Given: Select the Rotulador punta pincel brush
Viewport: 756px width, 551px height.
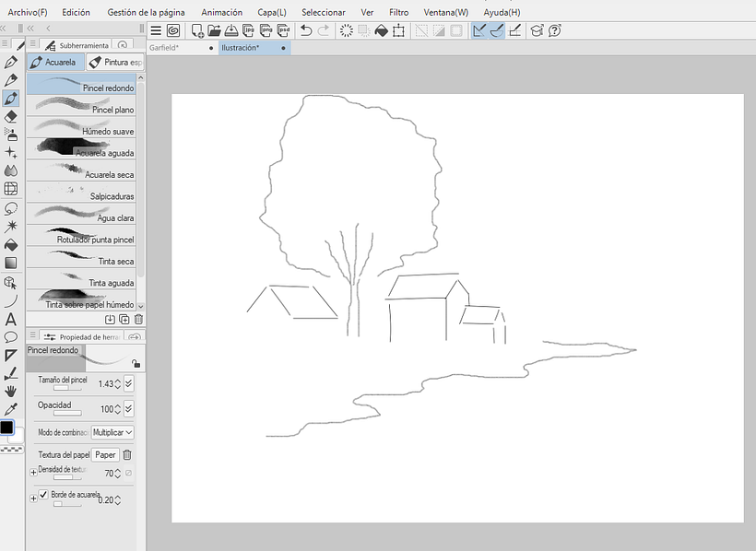Looking at the screenshot, I should click(x=81, y=236).
